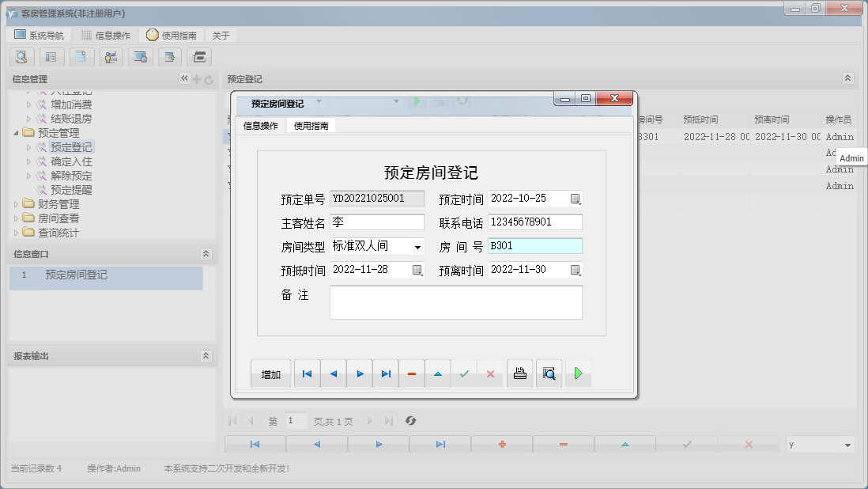Open the report list icon on toolbar

(x=51, y=57)
